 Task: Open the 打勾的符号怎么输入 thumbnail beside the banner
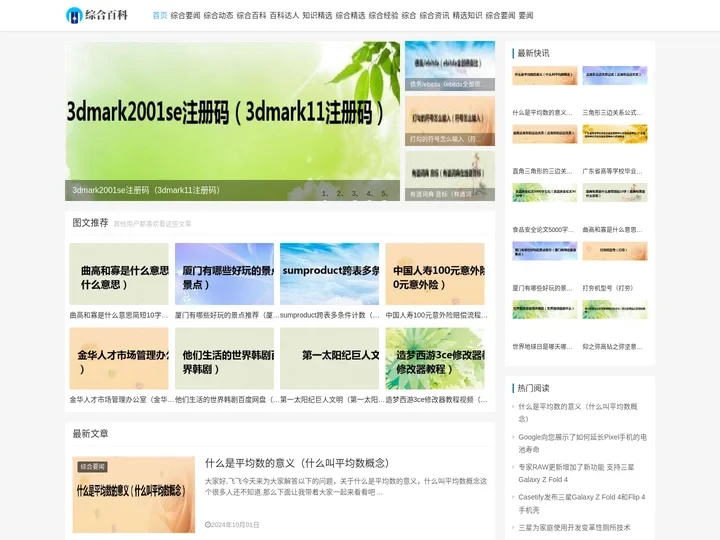pos(450,121)
